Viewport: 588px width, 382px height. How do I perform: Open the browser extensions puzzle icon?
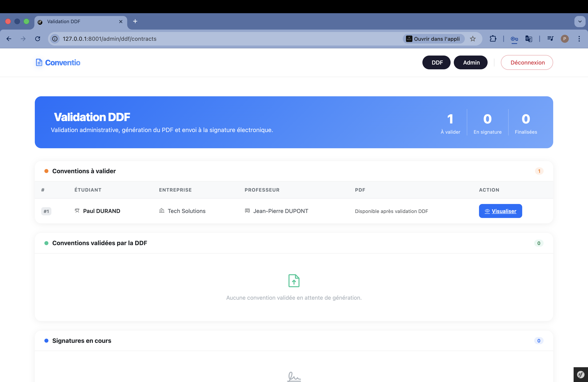(x=493, y=39)
